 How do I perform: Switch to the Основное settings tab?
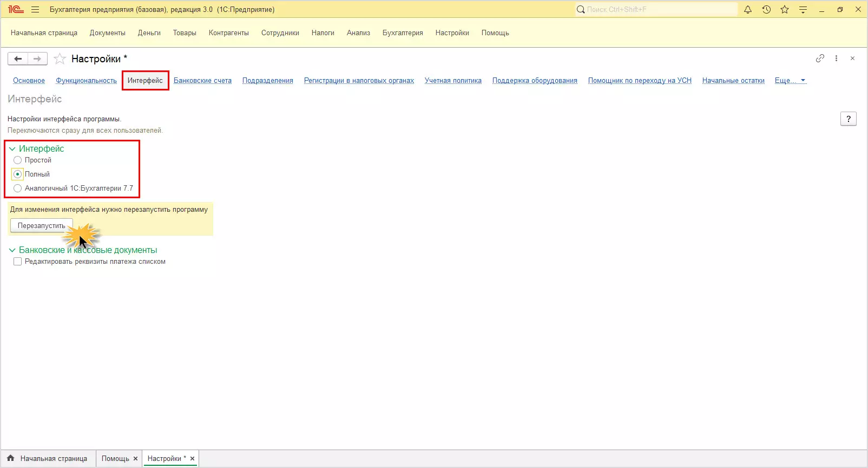[29, 81]
